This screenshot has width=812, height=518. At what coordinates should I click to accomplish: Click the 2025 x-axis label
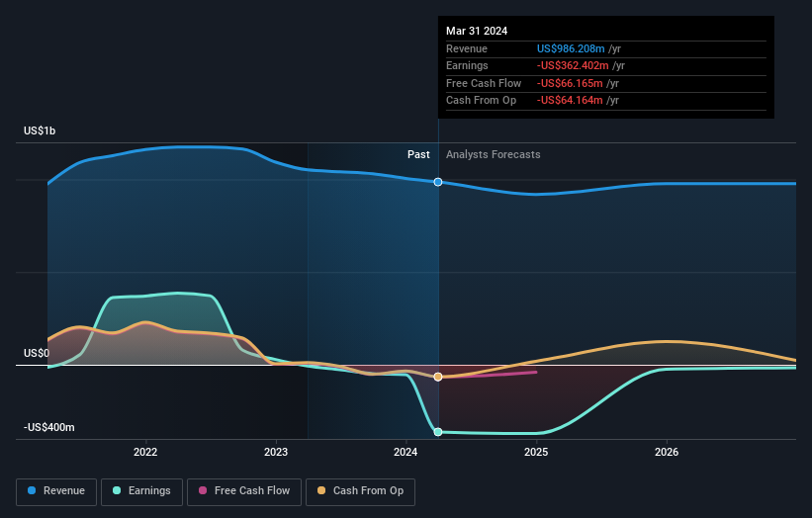(536, 452)
